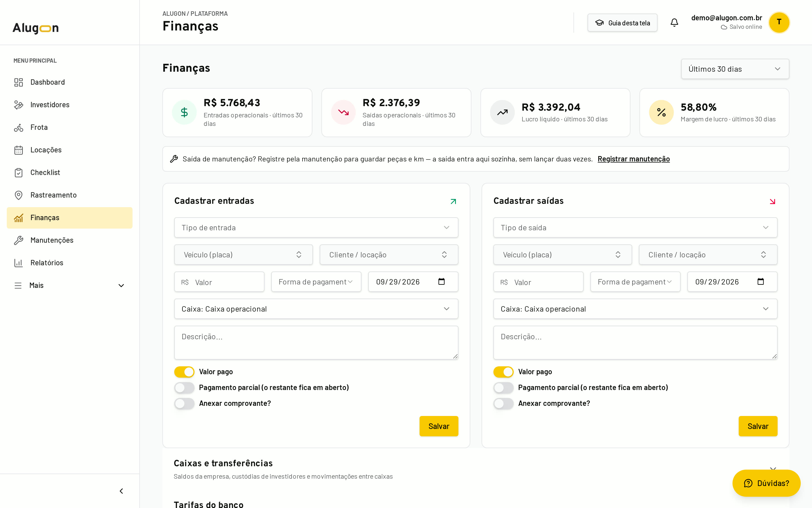Image resolution: width=812 pixels, height=508 pixels.
Task: Click the user avatar T icon
Action: coord(779,23)
